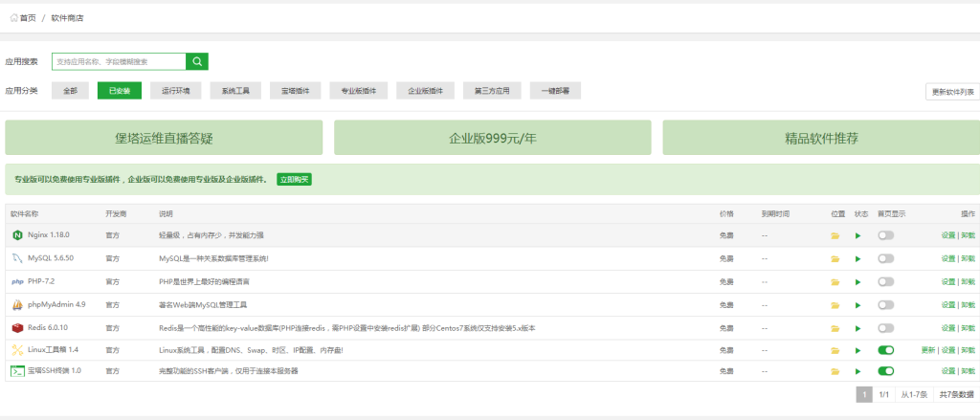
Task: Enable homepage display for Redis
Action: [885, 328]
